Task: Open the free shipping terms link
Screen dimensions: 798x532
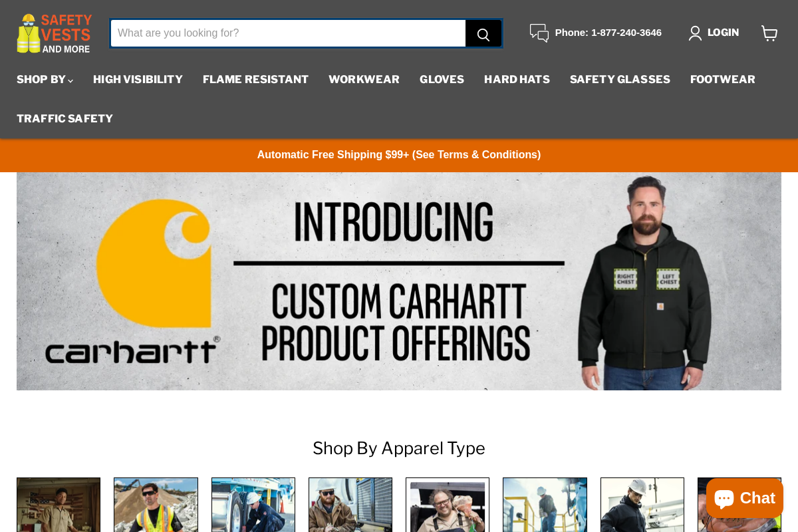Action: tap(399, 154)
